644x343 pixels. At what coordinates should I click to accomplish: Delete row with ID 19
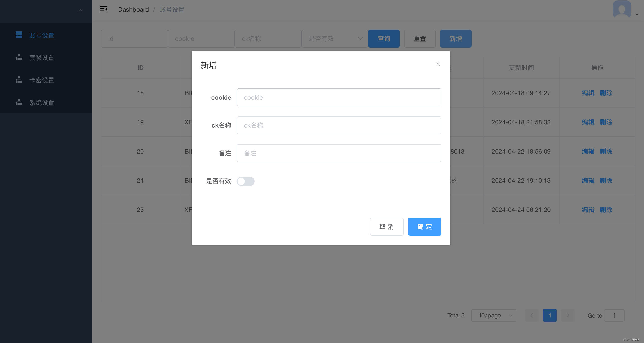606,122
